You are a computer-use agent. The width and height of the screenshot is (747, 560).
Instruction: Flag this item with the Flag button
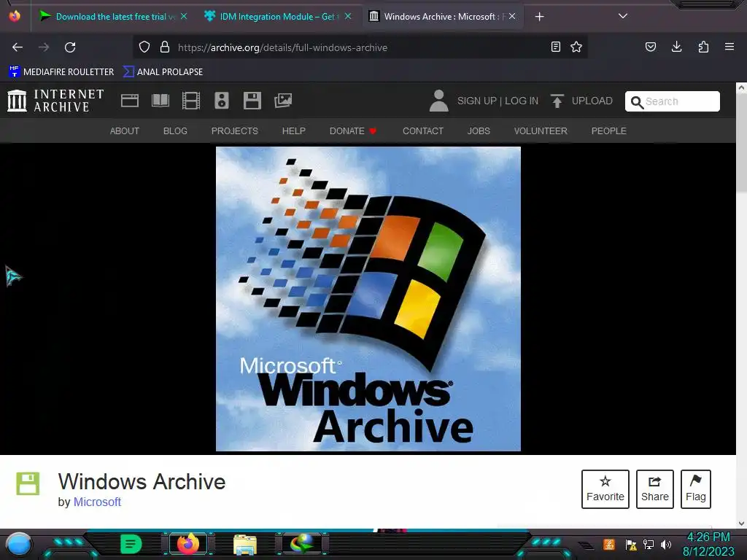click(695, 489)
